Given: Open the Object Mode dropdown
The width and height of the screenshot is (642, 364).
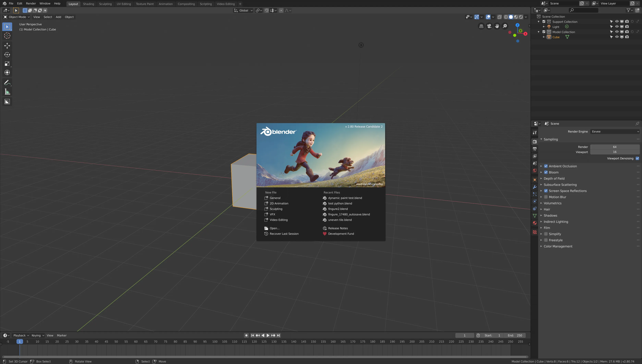Looking at the screenshot, I should point(16,17).
